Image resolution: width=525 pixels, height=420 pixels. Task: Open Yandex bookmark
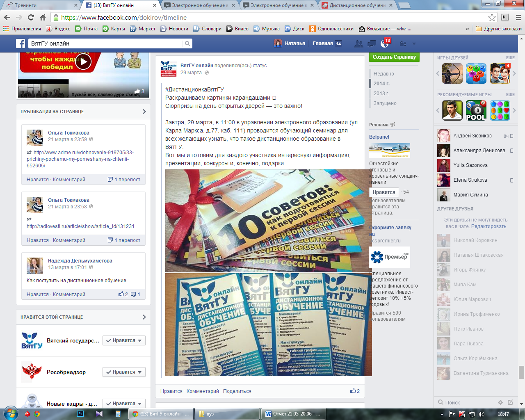point(58,29)
